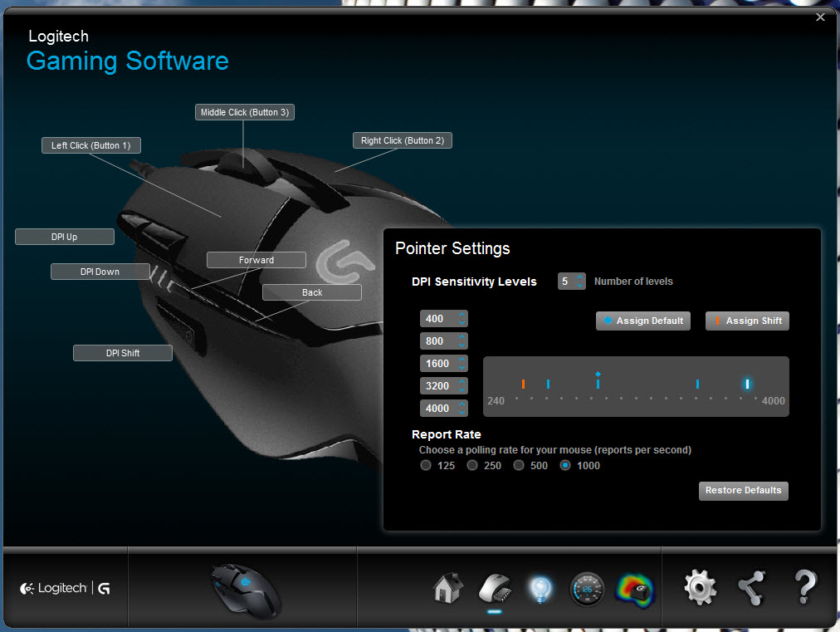
Task: Click the Logitech G logo
Action: click(x=65, y=588)
